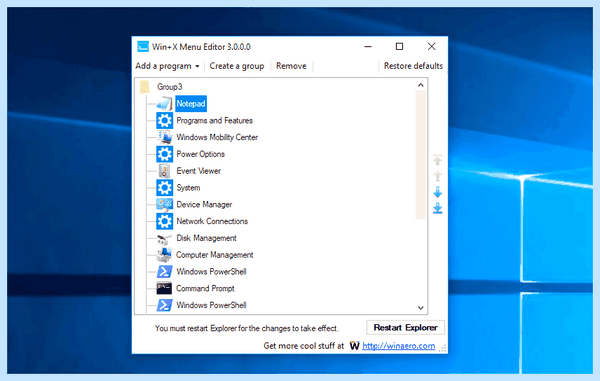Click the move-down blue arrow icon
The height and width of the screenshot is (381, 600).
tap(437, 192)
